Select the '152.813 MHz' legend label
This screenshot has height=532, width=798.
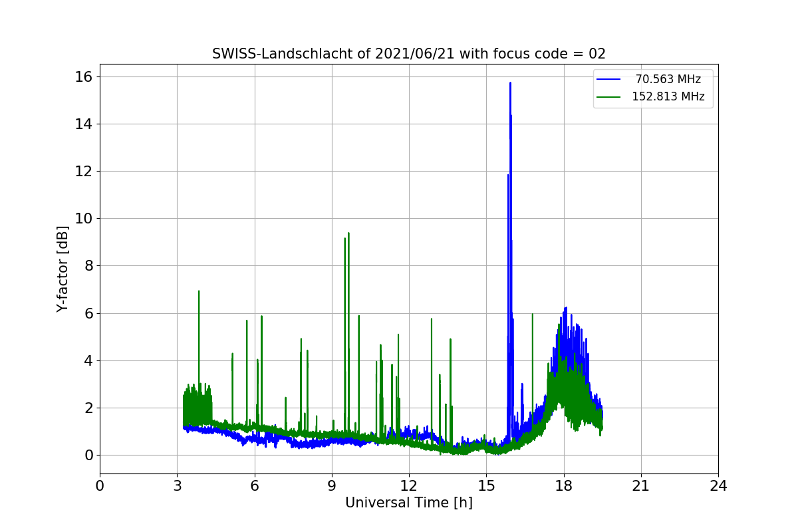click(x=668, y=96)
